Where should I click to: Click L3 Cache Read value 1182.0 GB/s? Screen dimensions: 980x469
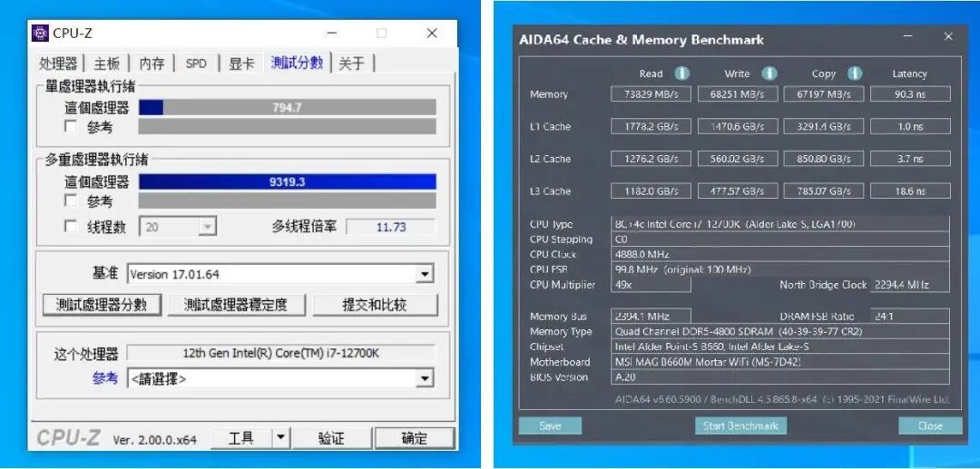click(x=651, y=191)
